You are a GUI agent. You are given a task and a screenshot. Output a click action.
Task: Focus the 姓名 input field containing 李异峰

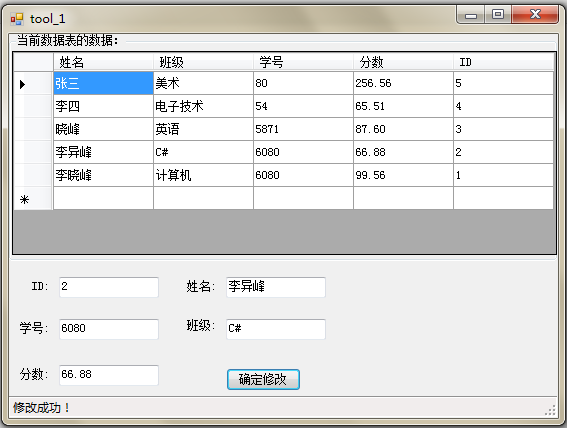click(276, 287)
